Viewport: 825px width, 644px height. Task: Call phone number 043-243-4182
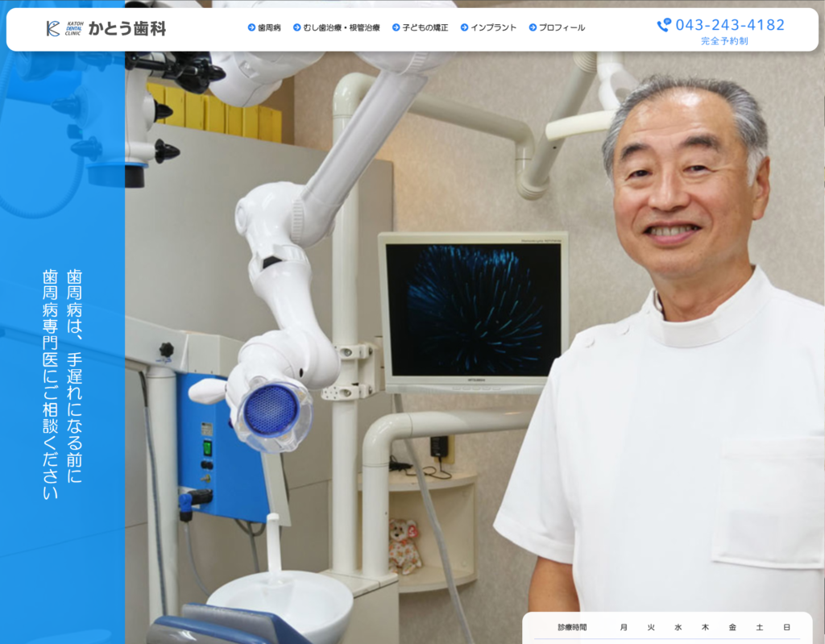click(x=729, y=25)
